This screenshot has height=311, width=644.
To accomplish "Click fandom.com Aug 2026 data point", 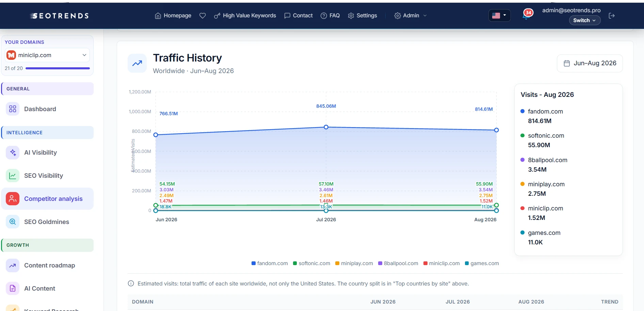I will (x=497, y=130).
